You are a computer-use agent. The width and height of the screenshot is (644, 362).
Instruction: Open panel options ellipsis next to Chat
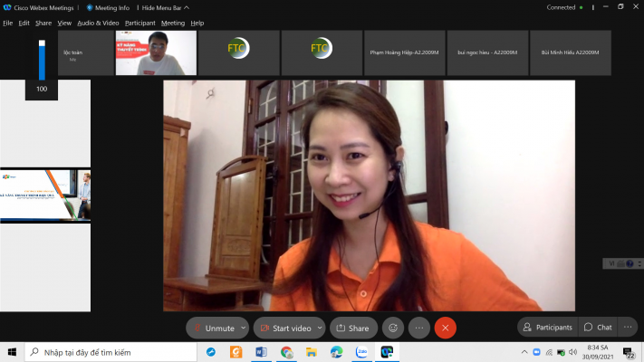628,327
